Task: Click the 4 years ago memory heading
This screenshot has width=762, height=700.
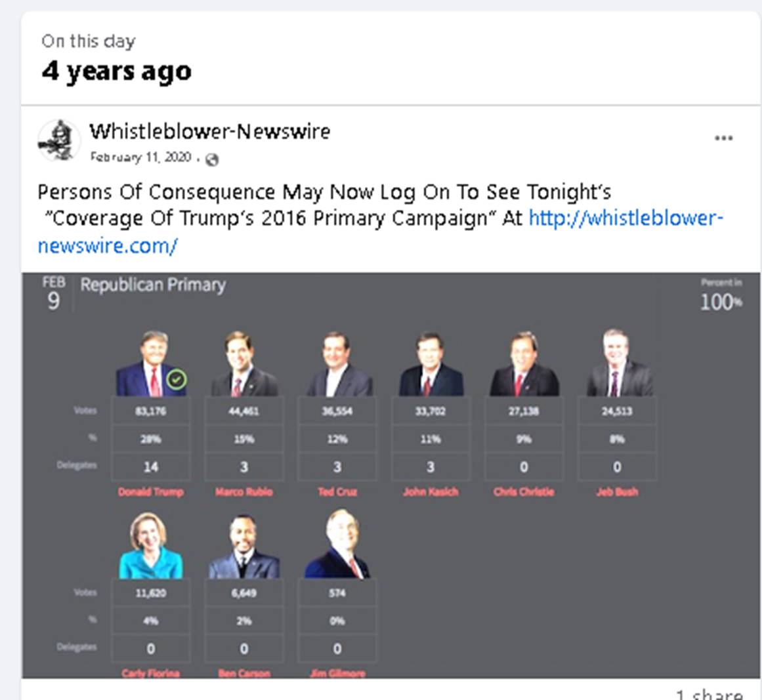Action: (117, 72)
